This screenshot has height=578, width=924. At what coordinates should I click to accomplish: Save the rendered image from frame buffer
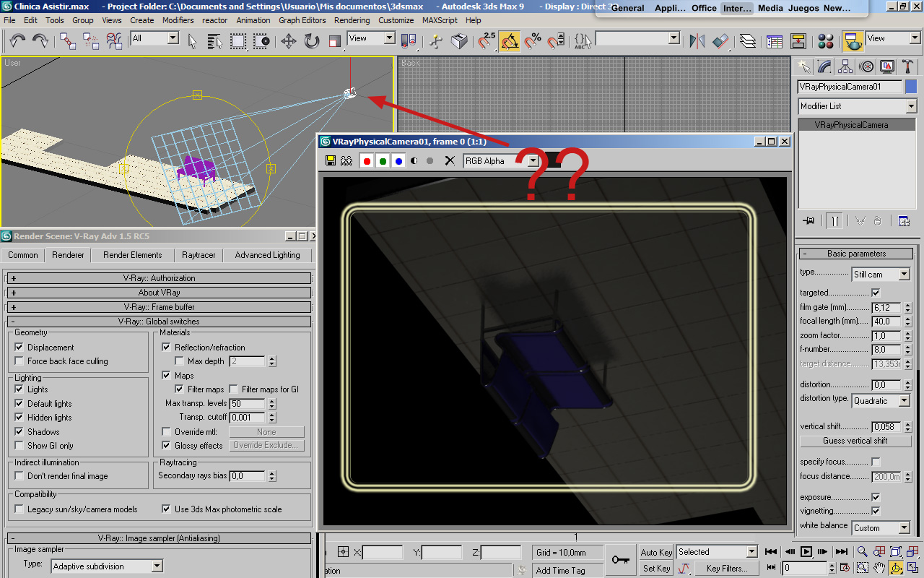coord(331,160)
